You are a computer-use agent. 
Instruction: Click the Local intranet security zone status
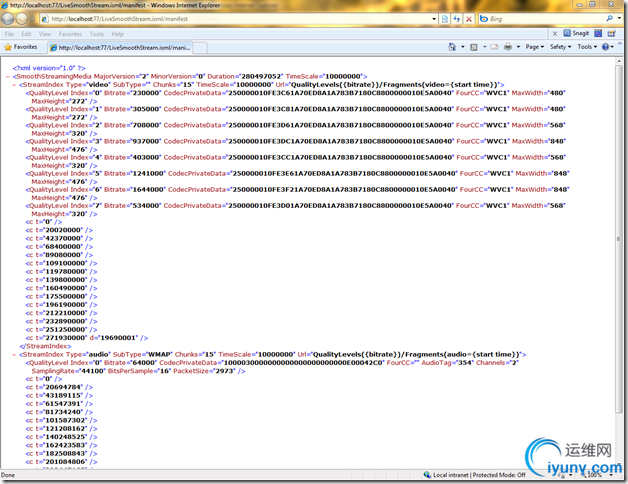tap(475, 475)
